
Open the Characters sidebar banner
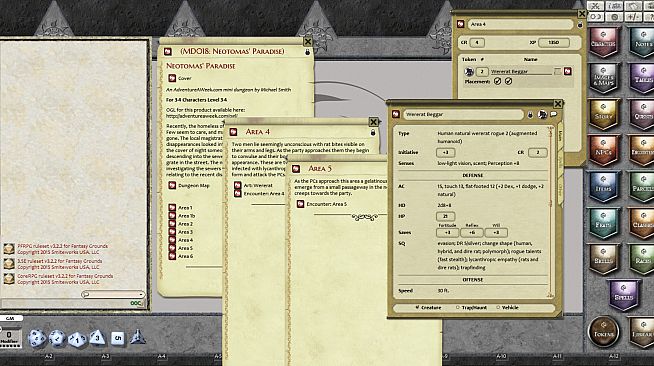click(x=603, y=43)
